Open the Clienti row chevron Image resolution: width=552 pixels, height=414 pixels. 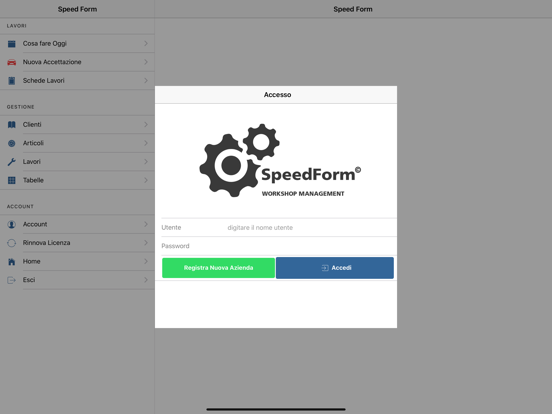click(x=146, y=125)
